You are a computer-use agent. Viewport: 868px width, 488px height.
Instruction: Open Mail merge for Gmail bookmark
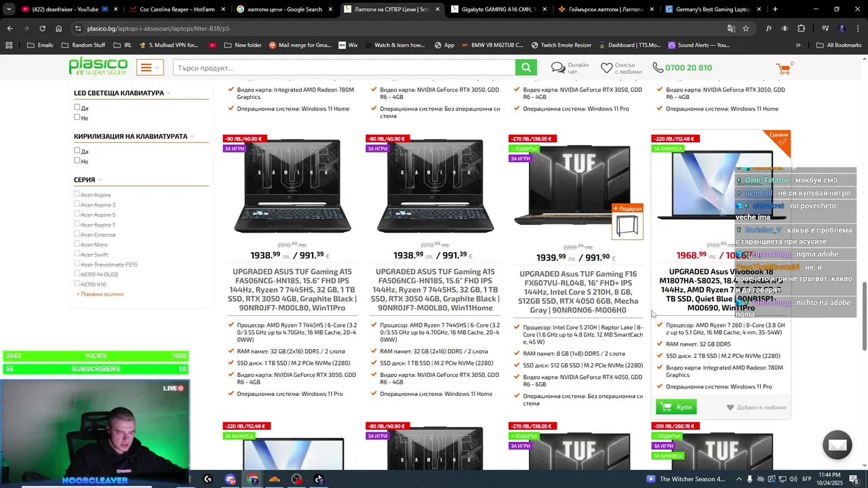pyautogui.click(x=299, y=45)
